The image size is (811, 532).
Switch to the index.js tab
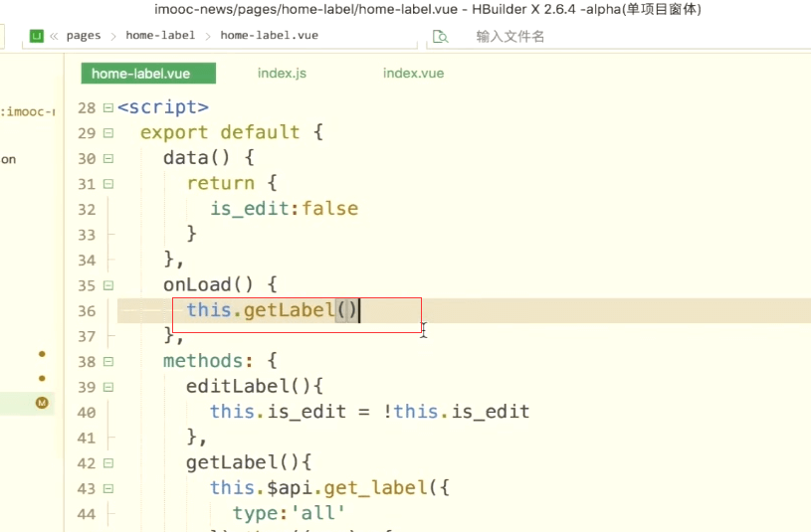[282, 74]
